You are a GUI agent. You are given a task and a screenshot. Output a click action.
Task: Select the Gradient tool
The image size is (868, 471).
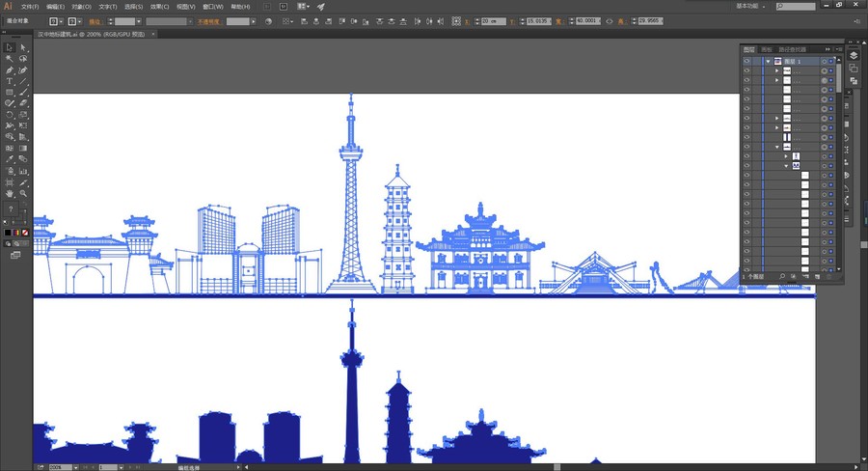tap(23, 149)
